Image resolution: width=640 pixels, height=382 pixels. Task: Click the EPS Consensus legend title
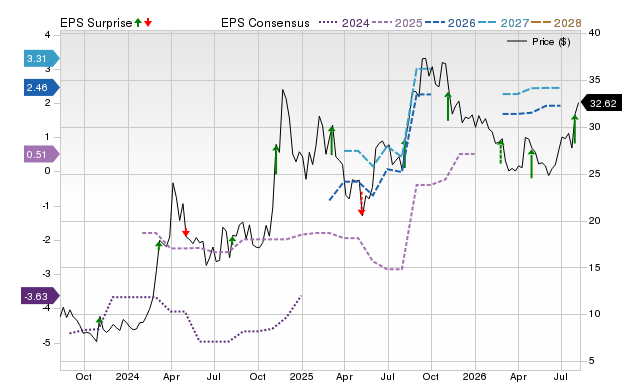tap(265, 23)
